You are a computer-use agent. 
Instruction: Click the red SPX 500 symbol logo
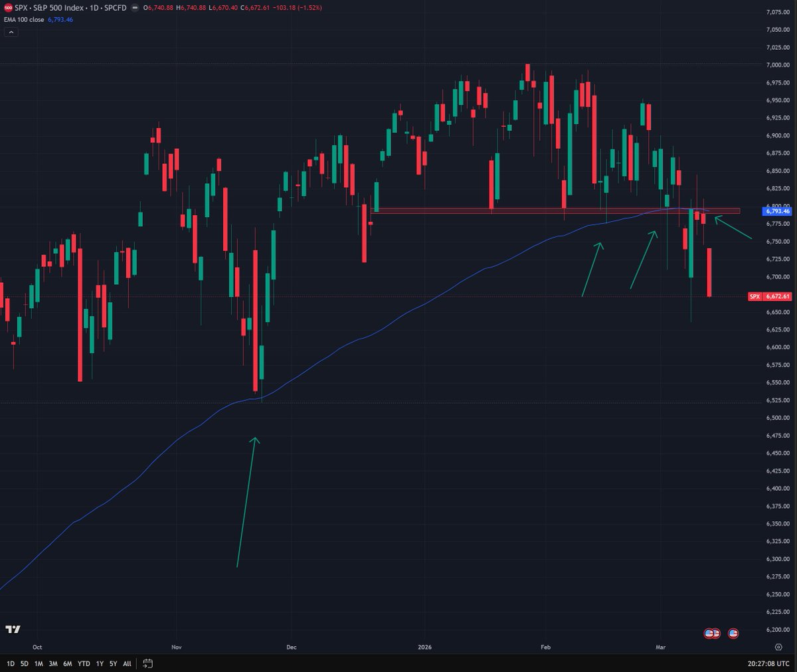point(9,8)
